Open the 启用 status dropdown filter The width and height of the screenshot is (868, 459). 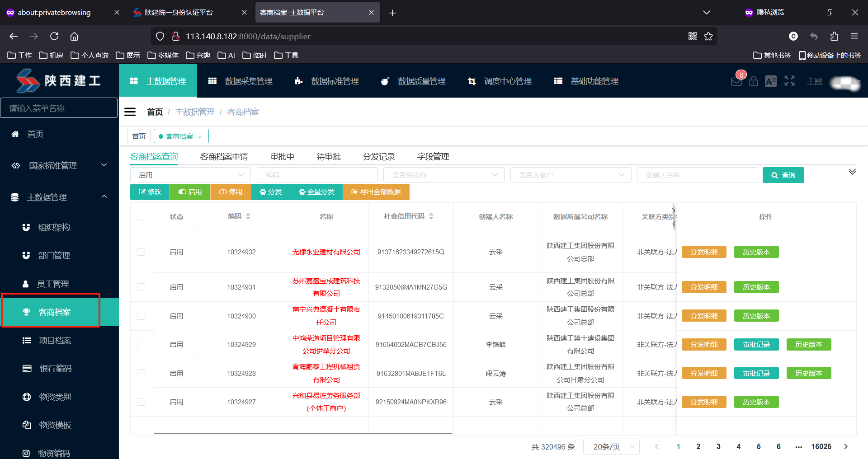pos(190,175)
